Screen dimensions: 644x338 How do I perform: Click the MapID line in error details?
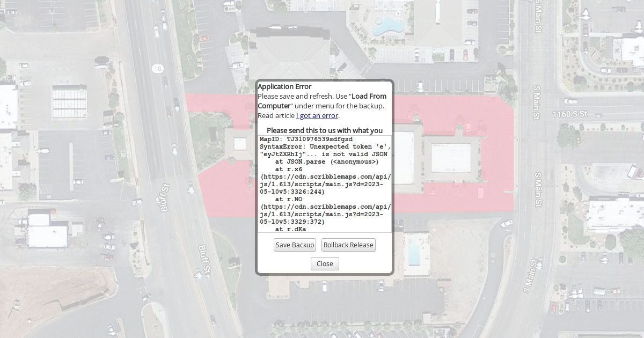point(306,139)
